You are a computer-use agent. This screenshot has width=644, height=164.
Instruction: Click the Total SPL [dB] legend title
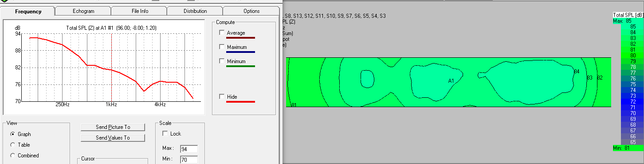(628, 15)
